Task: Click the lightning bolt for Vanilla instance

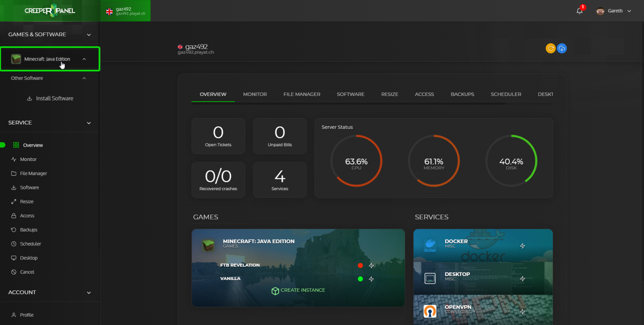Action: pos(371,279)
